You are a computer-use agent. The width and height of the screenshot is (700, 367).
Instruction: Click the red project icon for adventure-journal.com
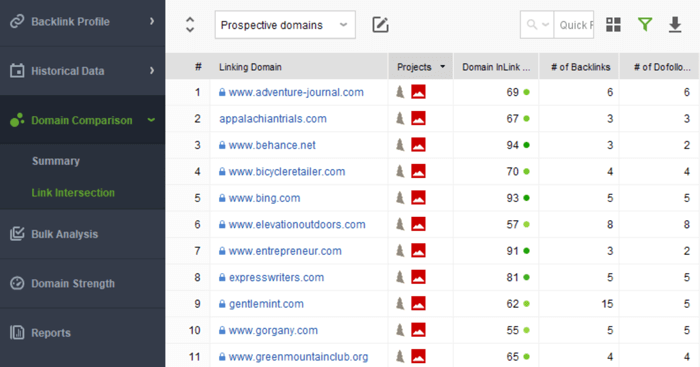(x=418, y=92)
